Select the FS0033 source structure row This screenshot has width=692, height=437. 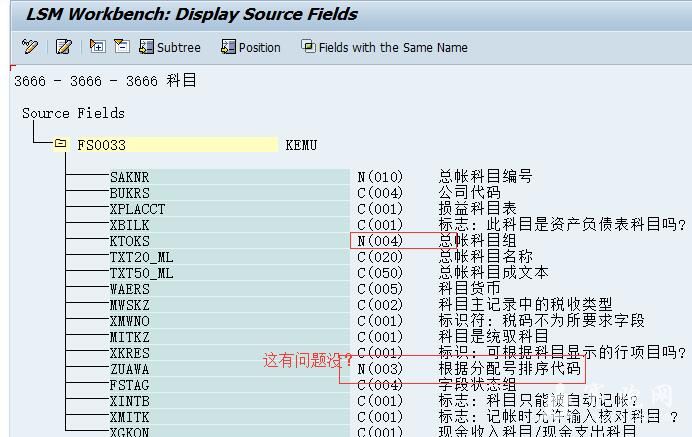click(177, 145)
